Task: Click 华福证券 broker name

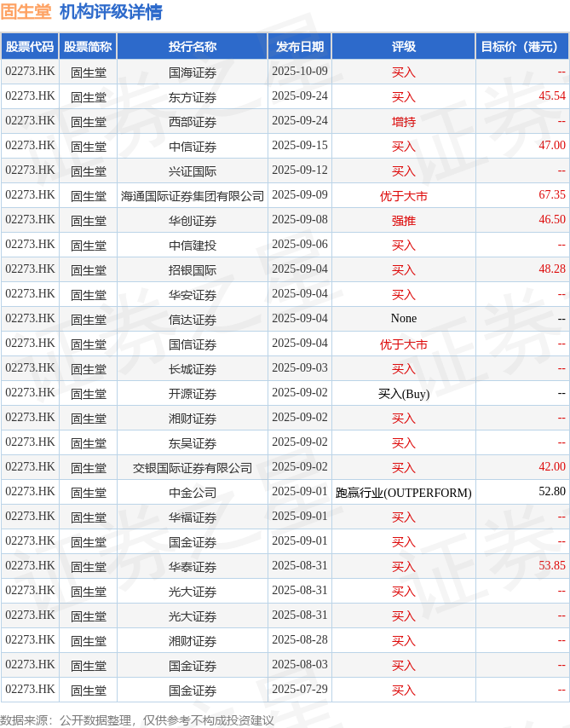Action: click(193, 517)
